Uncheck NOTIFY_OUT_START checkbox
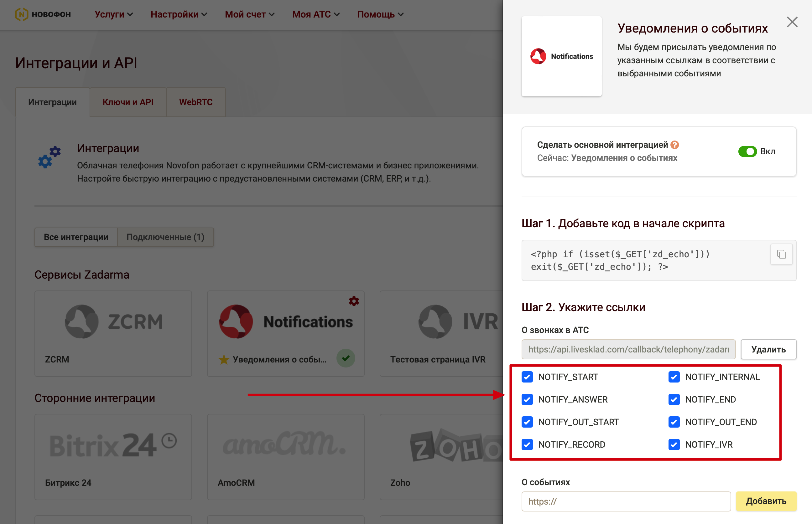Image resolution: width=812 pixels, height=524 pixels. click(x=527, y=422)
